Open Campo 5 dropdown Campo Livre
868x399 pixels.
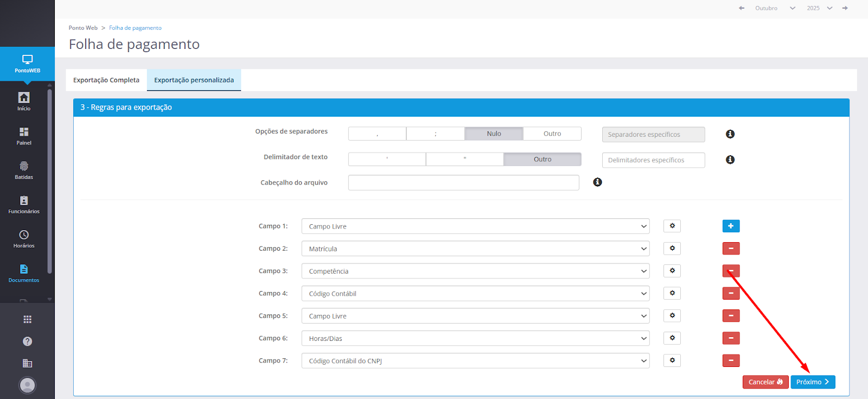(475, 315)
